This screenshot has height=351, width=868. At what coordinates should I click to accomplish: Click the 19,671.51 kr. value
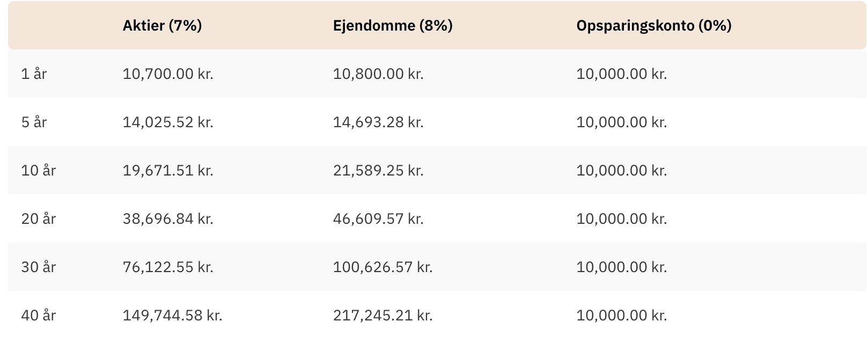(x=168, y=171)
